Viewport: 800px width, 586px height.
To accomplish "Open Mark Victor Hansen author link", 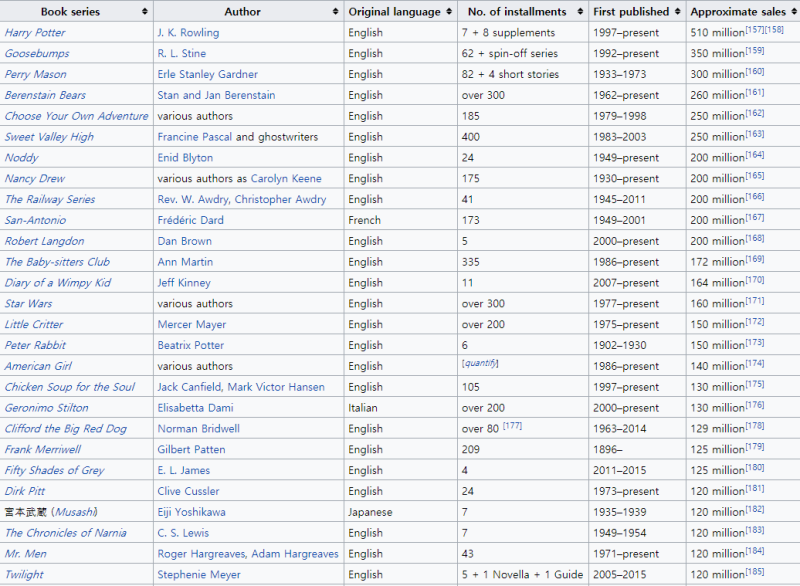I will coord(276,388).
